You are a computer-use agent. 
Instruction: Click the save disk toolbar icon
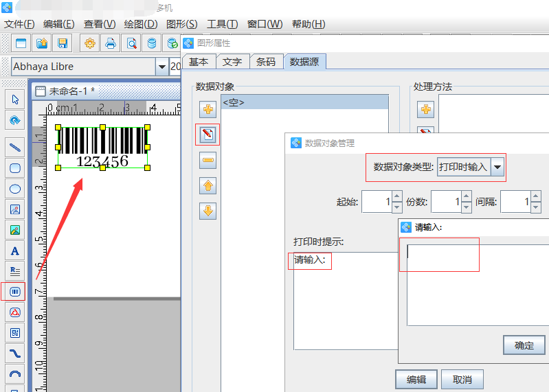click(x=63, y=43)
